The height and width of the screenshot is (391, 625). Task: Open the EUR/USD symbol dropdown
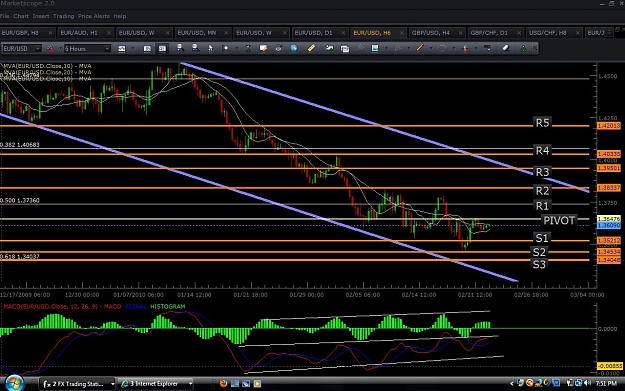coord(37,49)
